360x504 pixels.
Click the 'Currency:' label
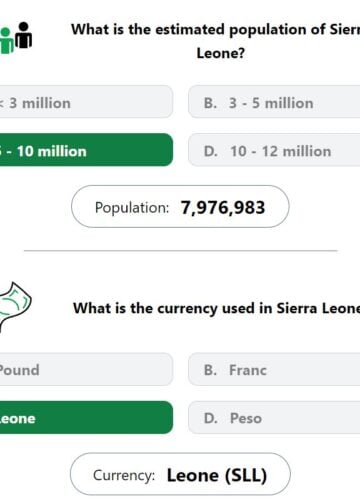[124, 475]
